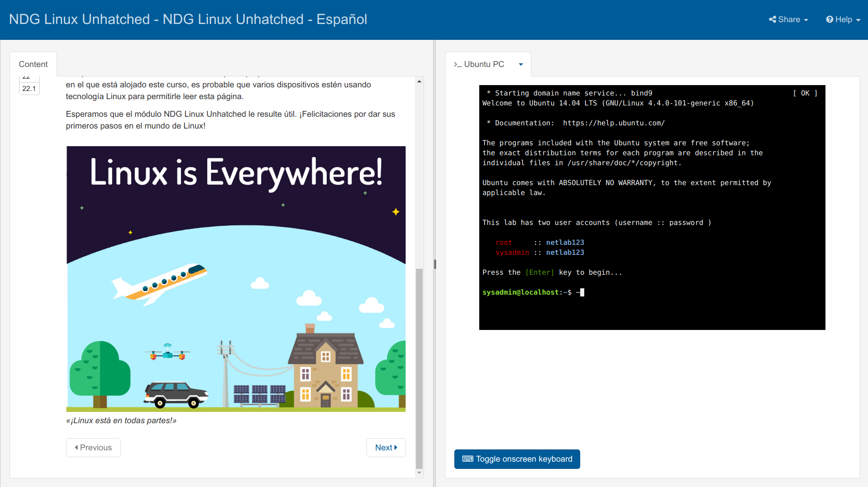Click the content scrollbar down arrow
Viewport: 868px width, 487px height.
[419, 473]
